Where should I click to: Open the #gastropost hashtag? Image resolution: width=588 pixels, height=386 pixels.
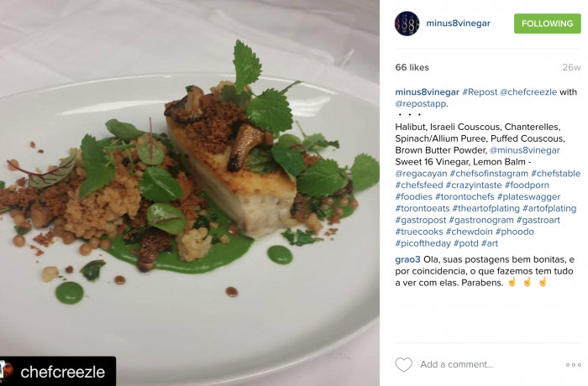coord(420,220)
